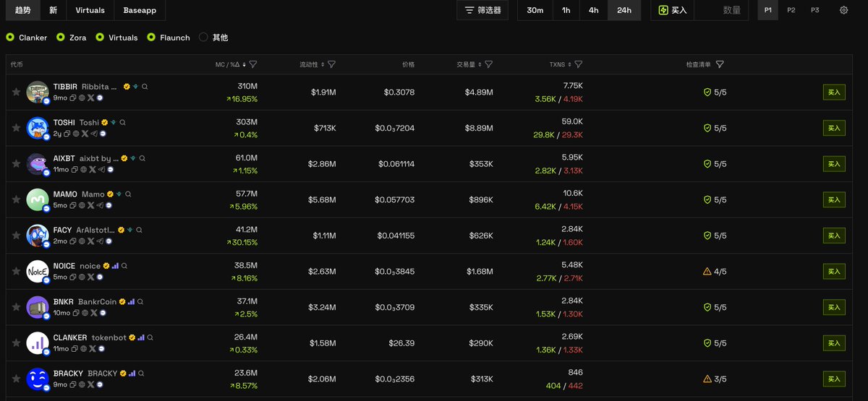Enable the 其他 filter option
Image resolution: width=868 pixels, height=401 pixels.
(x=203, y=38)
